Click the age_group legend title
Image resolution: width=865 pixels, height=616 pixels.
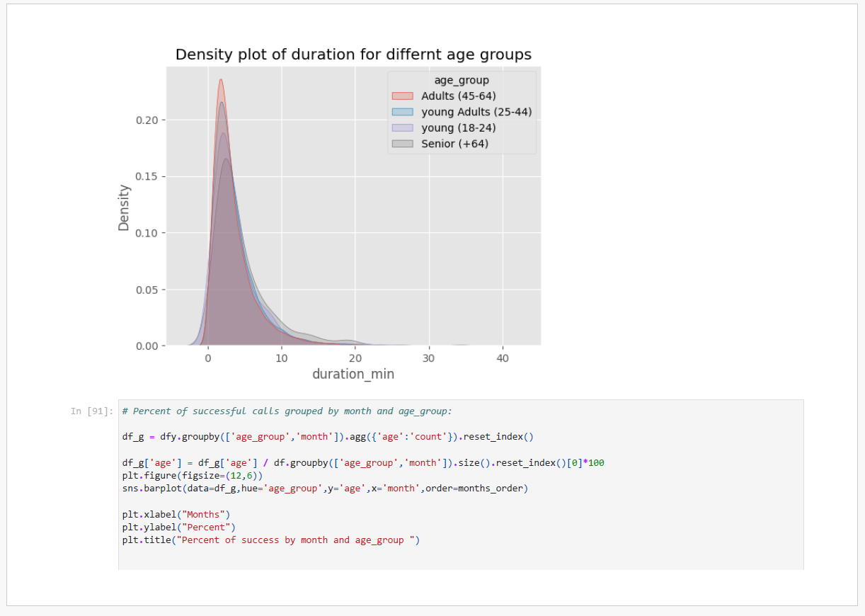pyautogui.click(x=462, y=81)
